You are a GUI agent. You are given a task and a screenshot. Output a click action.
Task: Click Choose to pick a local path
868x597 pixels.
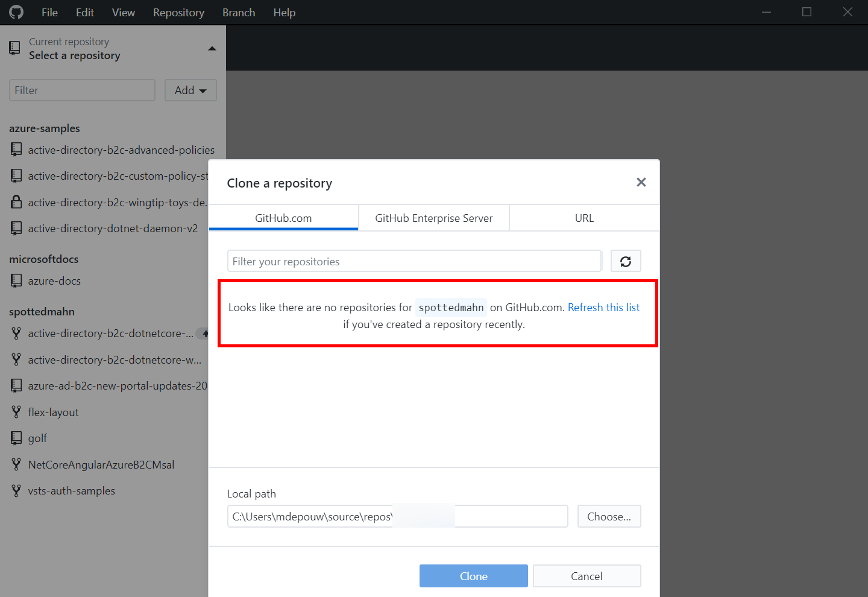[609, 516]
